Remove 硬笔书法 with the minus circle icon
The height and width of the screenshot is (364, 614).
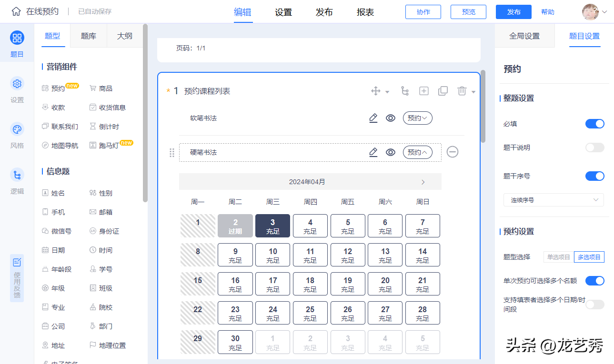click(x=453, y=152)
